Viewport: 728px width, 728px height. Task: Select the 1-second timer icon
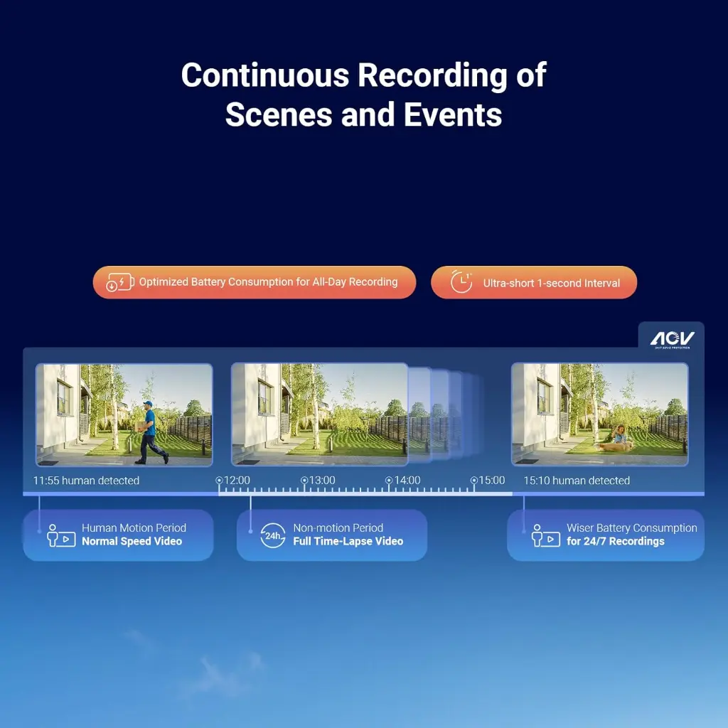(x=463, y=282)
